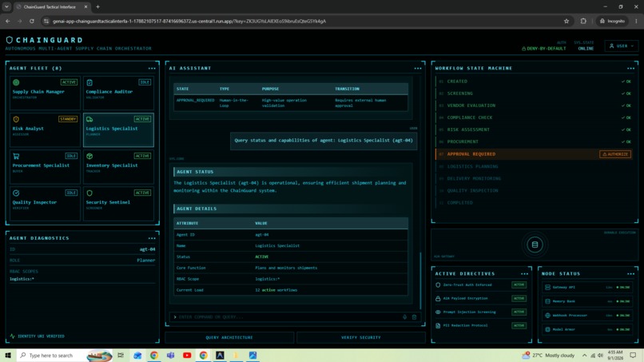Open a new browser tab
Image resolution: width=644 pixels, height=362 pixels.
[97, 6]
